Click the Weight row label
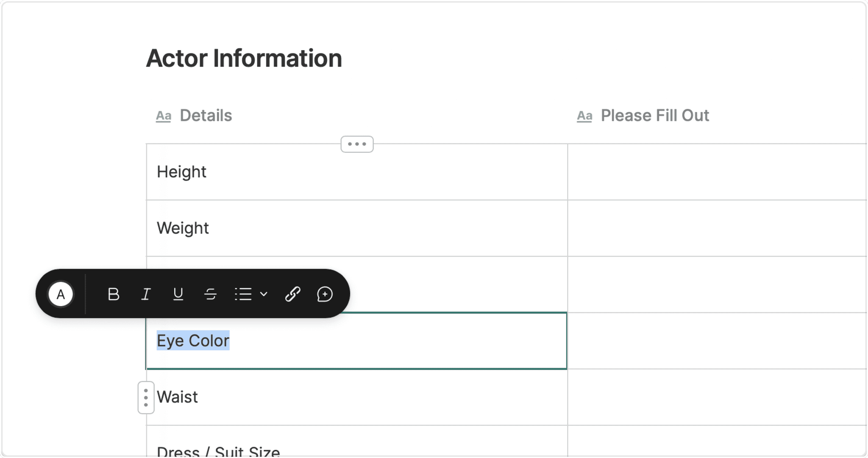The width and height of the screenshot is (868, 458). tap(183, 228)
